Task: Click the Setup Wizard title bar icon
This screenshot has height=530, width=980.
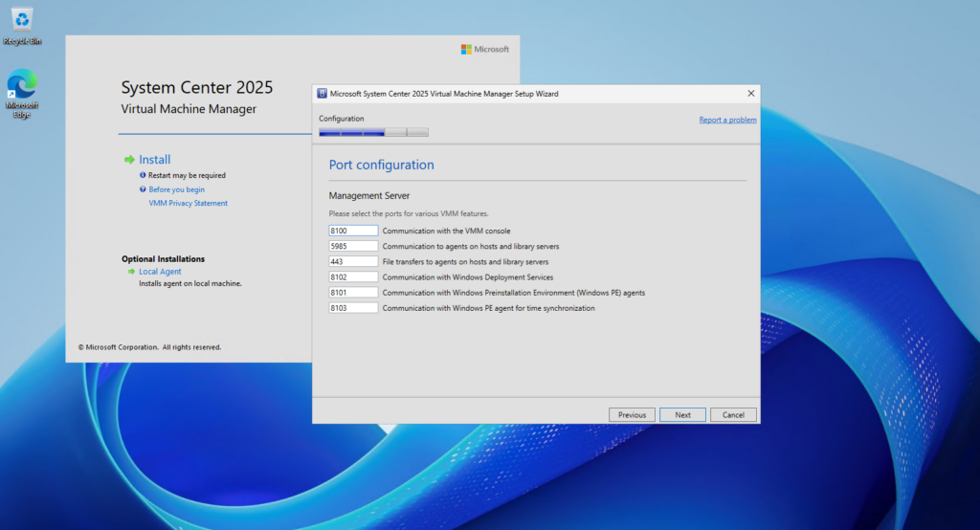Action: pyautogui.click(x=322, y=94)
